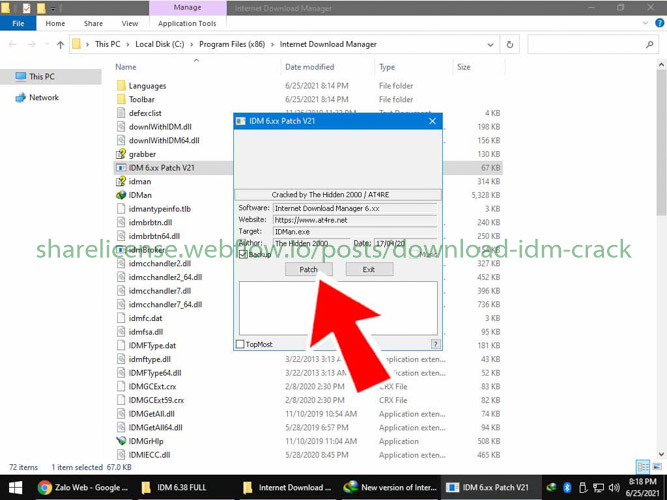Select idmftype.dll file
This screenshot has width=667, height=500.
click(x=149, y=359)
